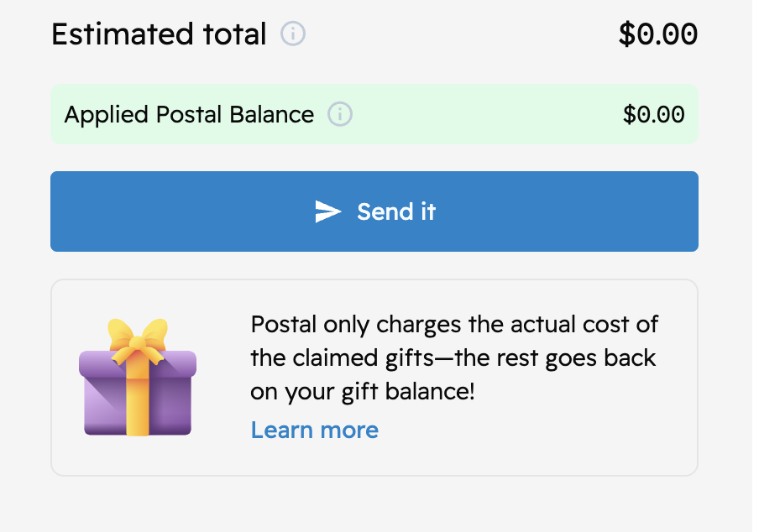Click the yellow bow atop the gift box
Image resolution: width=759 pixels, height=532 pixels.
coord(138,333)
